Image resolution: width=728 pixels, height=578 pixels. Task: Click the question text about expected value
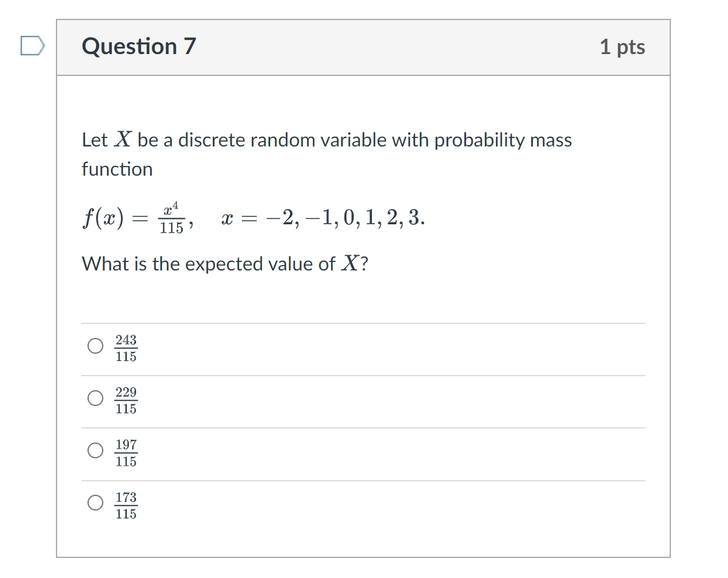point(225,264)
